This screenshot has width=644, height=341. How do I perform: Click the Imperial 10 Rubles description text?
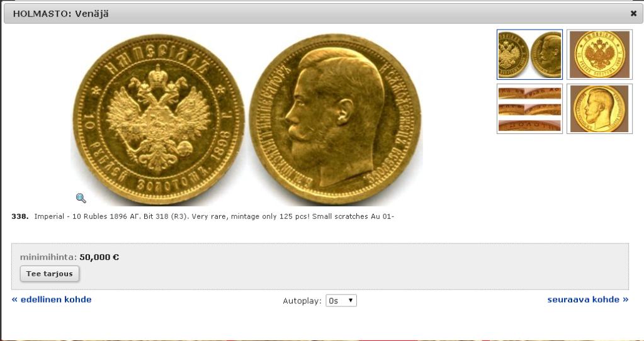[214, 216]
